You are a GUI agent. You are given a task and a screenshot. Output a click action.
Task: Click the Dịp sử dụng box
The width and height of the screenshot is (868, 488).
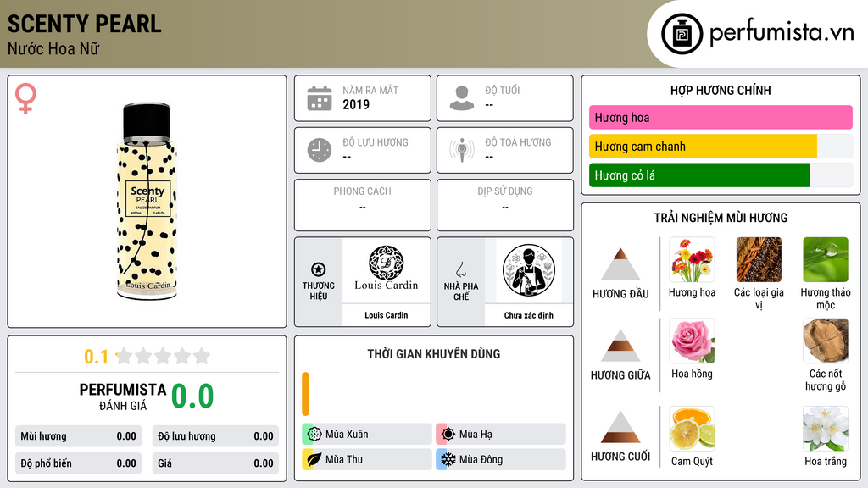[x=505, y=205]
